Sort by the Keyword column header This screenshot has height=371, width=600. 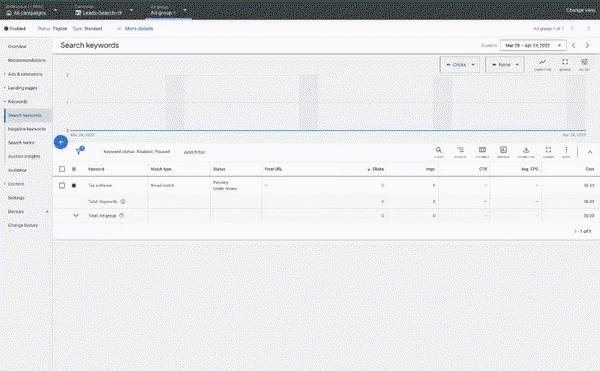tap(96, 169)
